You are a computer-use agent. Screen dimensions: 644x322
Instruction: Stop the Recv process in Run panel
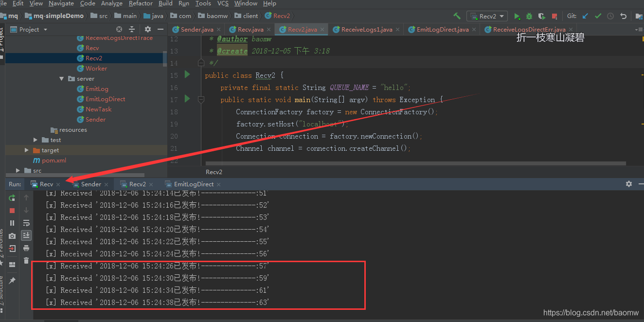coord(12,211)
